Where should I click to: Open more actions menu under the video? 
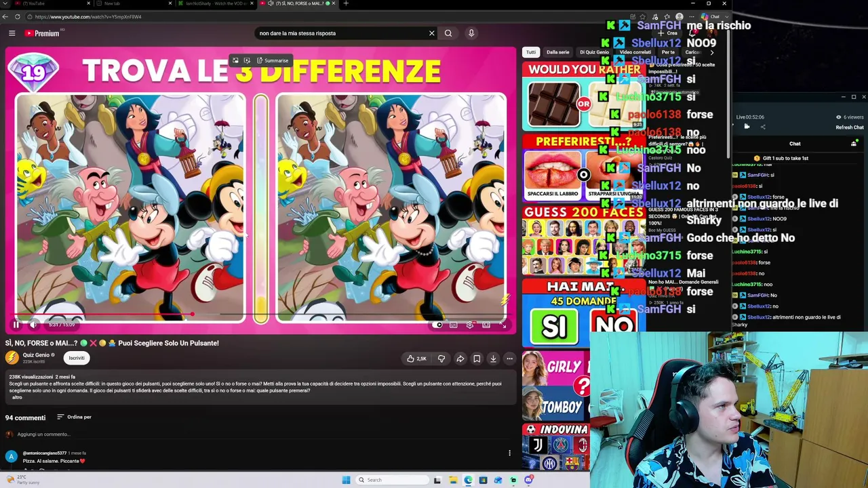click(509, 359)
